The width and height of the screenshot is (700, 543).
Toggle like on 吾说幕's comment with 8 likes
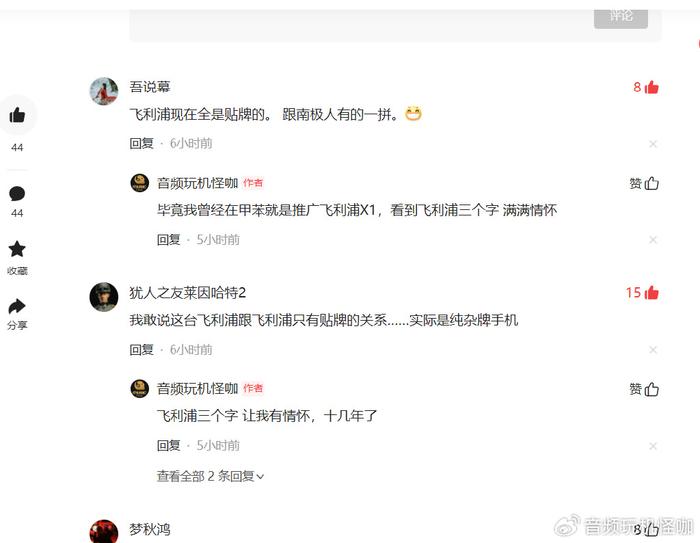pos(651,87)
